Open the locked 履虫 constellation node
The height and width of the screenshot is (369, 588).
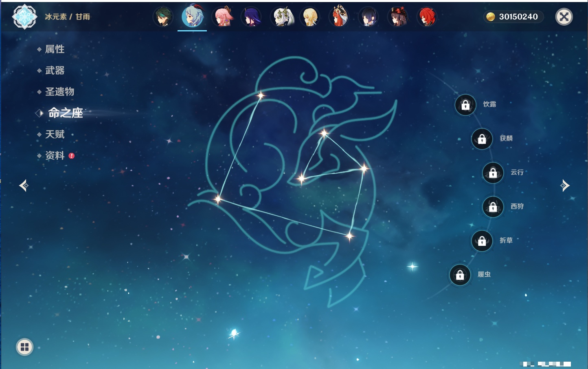[460, 275]
